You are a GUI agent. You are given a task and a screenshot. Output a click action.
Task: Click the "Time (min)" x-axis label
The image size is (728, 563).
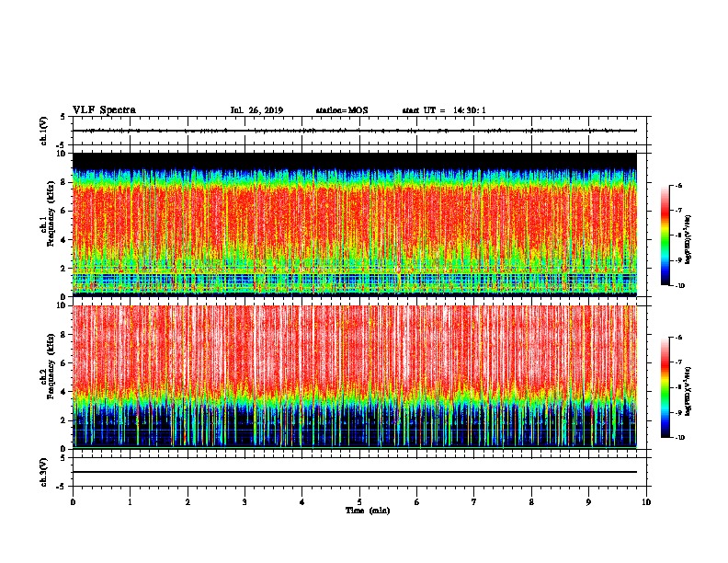pos(368,511)
